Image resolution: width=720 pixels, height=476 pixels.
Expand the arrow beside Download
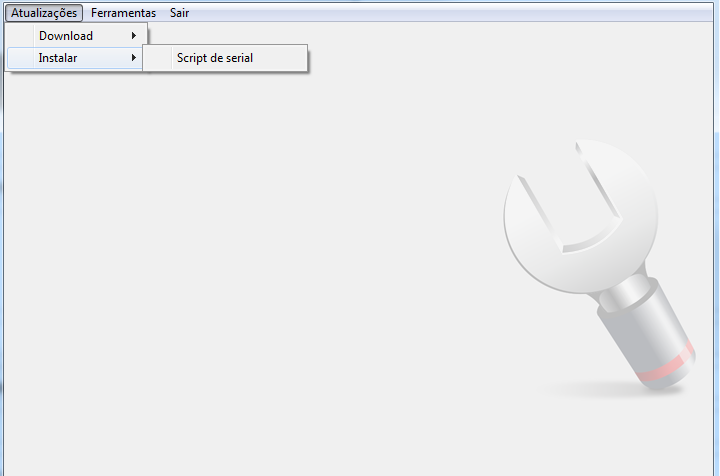pyautogui.click(x=133, y=36)
